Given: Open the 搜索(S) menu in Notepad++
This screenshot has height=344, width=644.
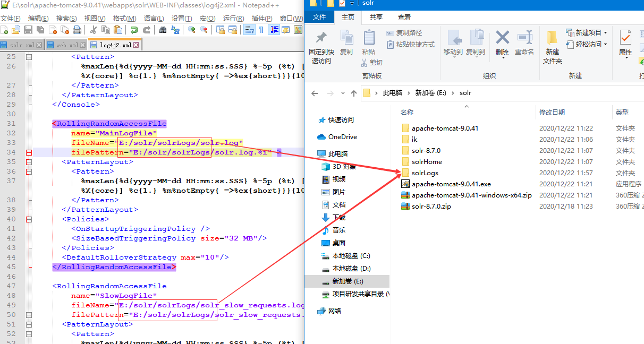Looking at the screenshot, I should pos(66,19).
